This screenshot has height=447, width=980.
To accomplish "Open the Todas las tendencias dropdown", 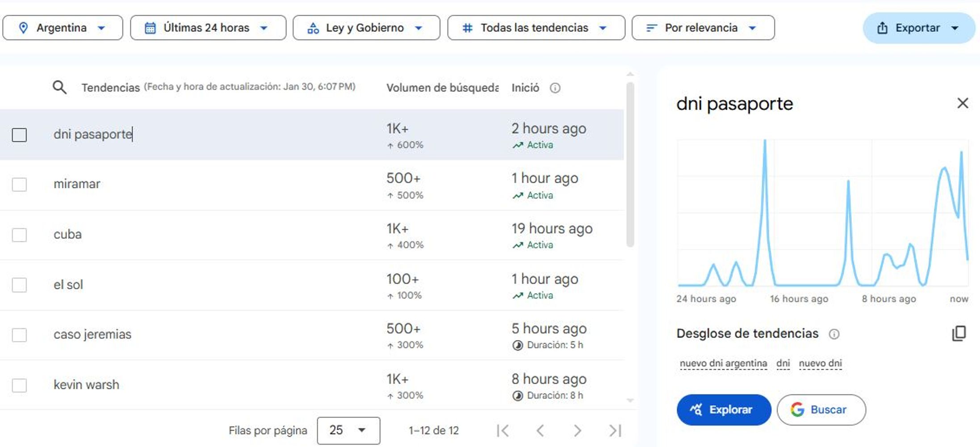I will point(536,28).
